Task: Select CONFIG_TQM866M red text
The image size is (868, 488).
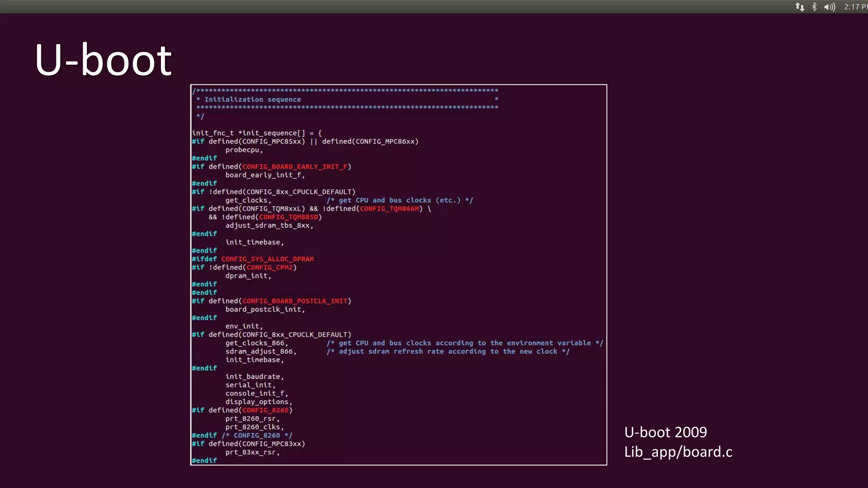Action: click(389, 208)
